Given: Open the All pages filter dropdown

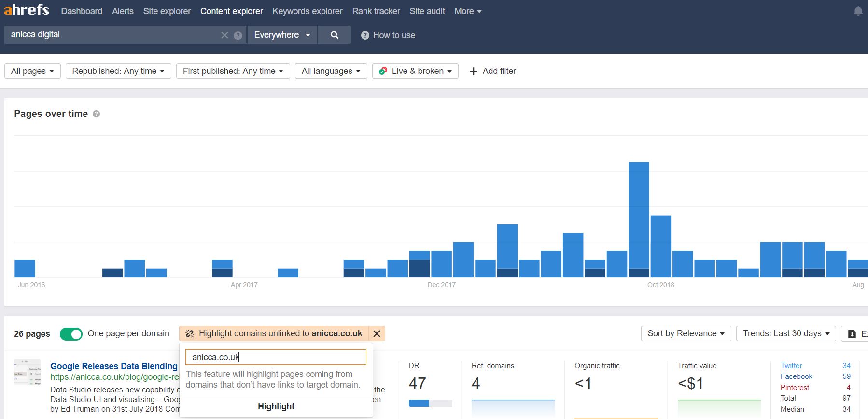Looking at the screenshot, I should click(32, 71).
